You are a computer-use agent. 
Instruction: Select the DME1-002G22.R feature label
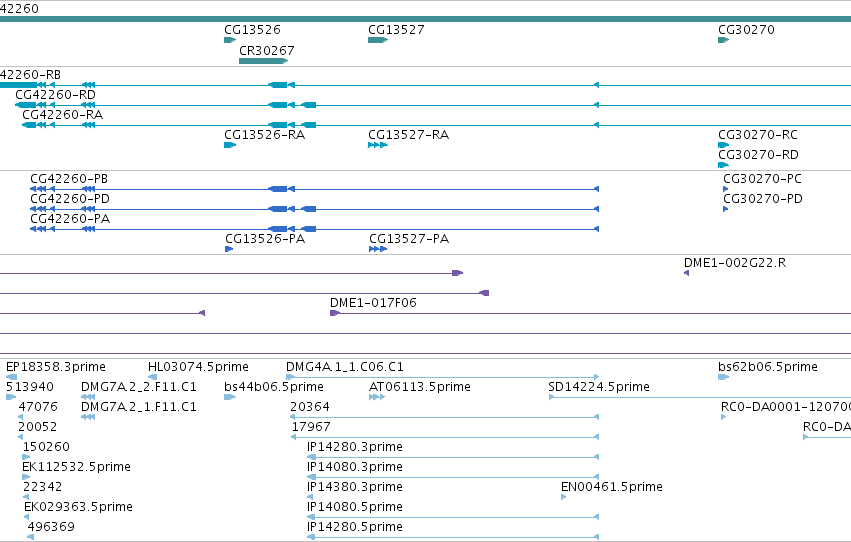[735, 263]
